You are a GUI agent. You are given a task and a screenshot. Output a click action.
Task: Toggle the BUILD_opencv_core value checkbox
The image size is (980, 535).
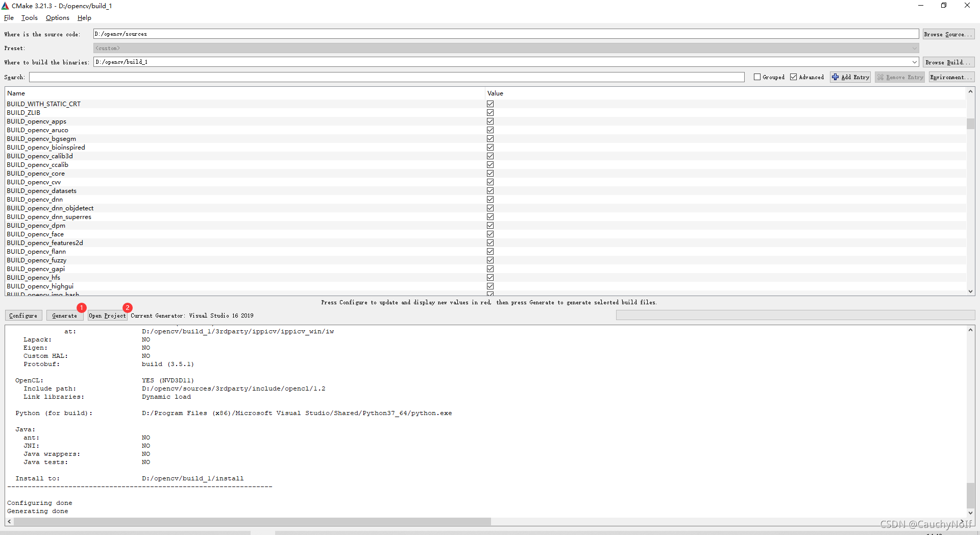pos(490,173)
